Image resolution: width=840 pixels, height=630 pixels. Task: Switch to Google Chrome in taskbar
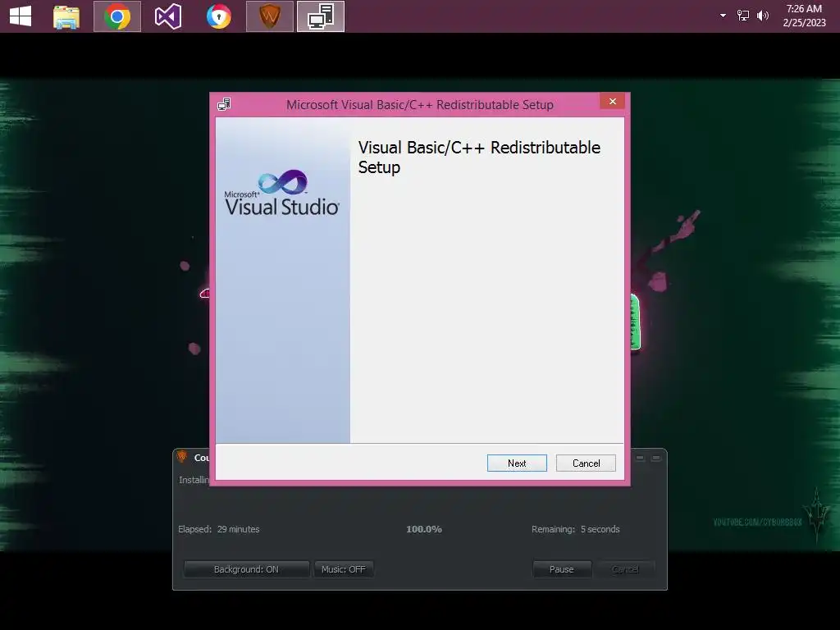click(x=116, y=16)
